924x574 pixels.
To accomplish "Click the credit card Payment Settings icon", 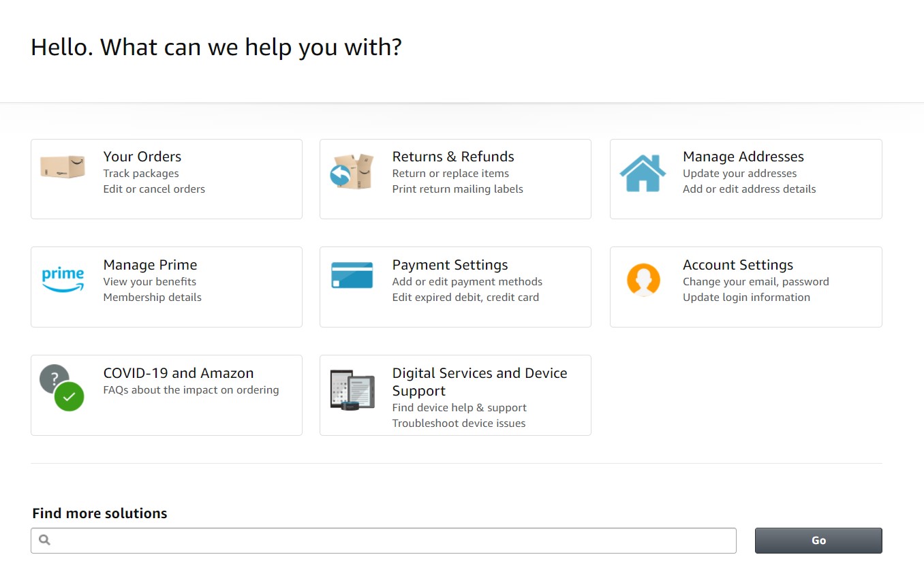I will pos(352,275).
